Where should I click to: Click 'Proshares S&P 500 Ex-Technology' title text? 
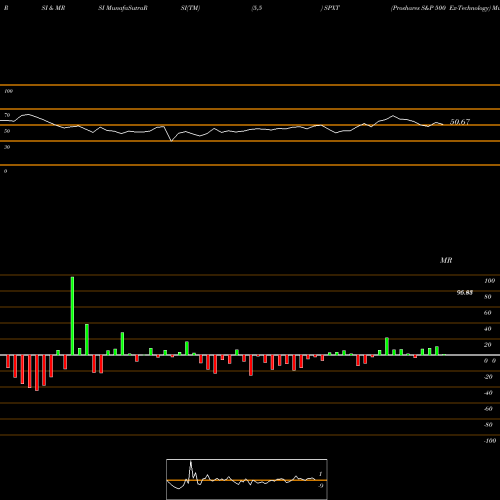[x=441, y=8]
